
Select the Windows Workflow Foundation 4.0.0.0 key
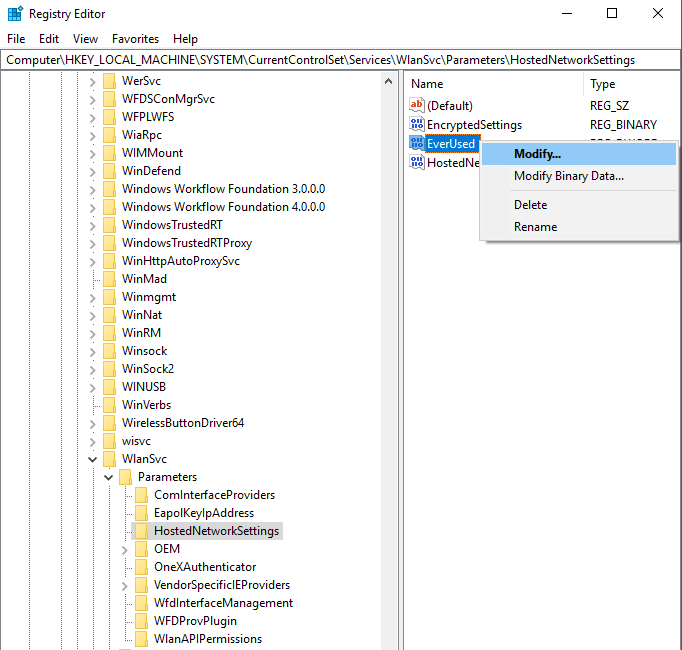click(x=223, y=207)
